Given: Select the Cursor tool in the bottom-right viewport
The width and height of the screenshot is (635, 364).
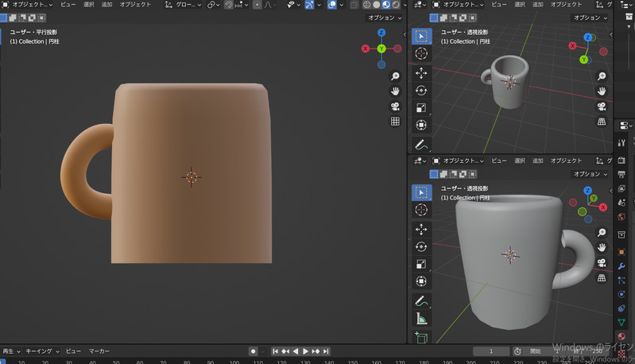Looking at the screenshot, I should pos(421,210).
